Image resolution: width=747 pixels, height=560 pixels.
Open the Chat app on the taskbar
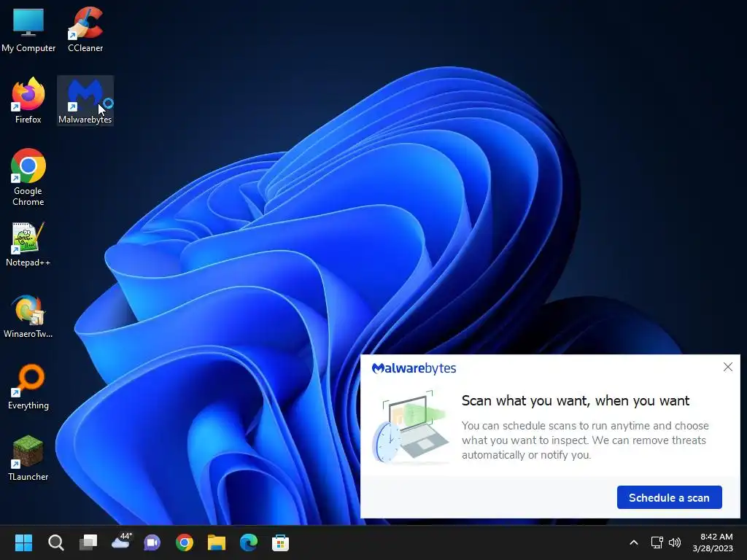(x=152, y=542)
